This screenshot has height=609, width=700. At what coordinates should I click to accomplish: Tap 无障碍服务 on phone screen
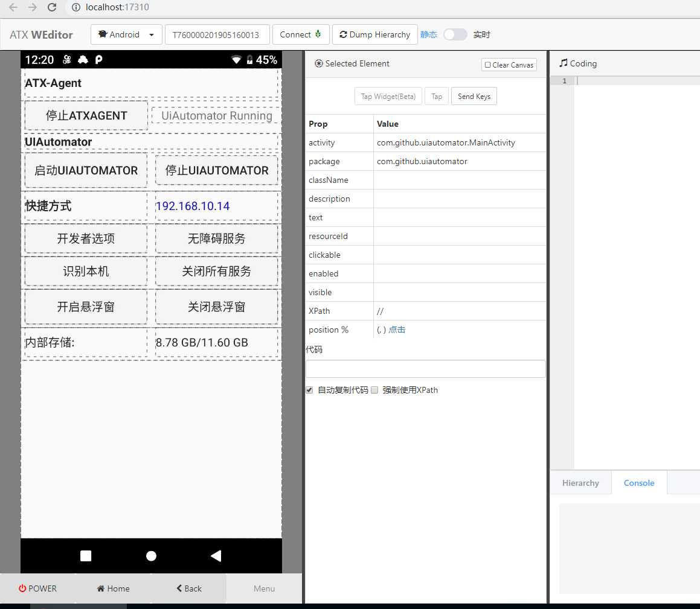pos(217,238)
